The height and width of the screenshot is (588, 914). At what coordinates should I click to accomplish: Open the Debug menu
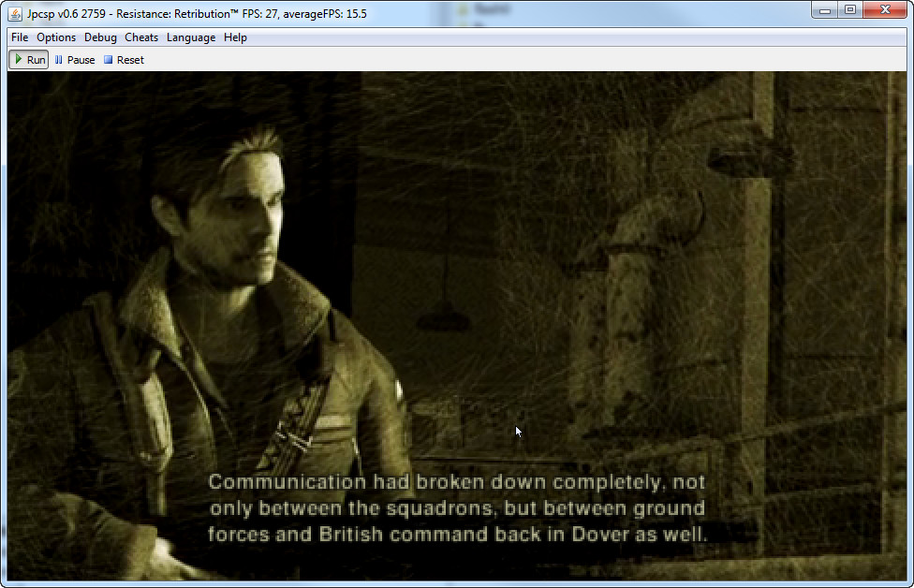pyautogui.click(x=100, y=37)
